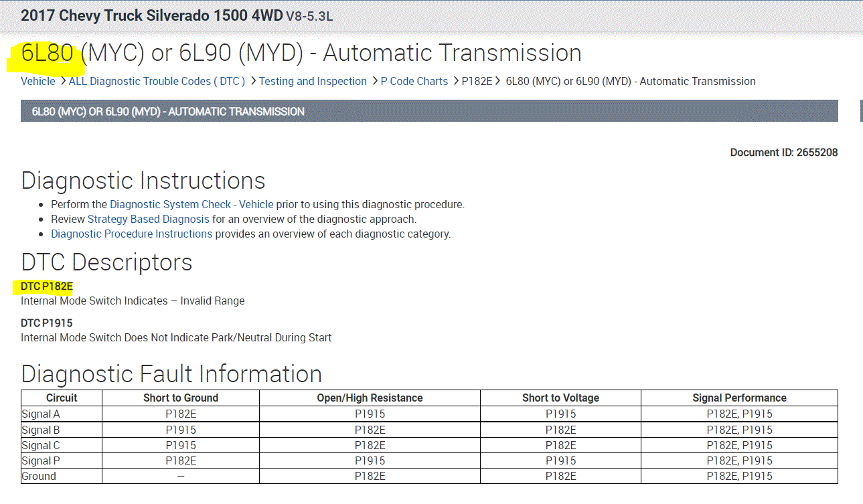Viewport: 863px width, 504px height.
Task: Open the Vehicle breadcrumb link
Action: [x=38, y=81]
